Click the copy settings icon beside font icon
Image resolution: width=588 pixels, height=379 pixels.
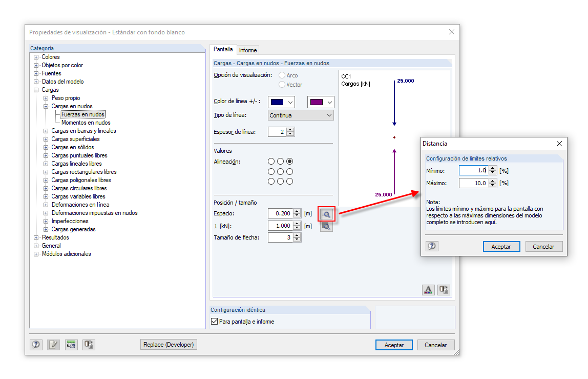click(444, 290)
